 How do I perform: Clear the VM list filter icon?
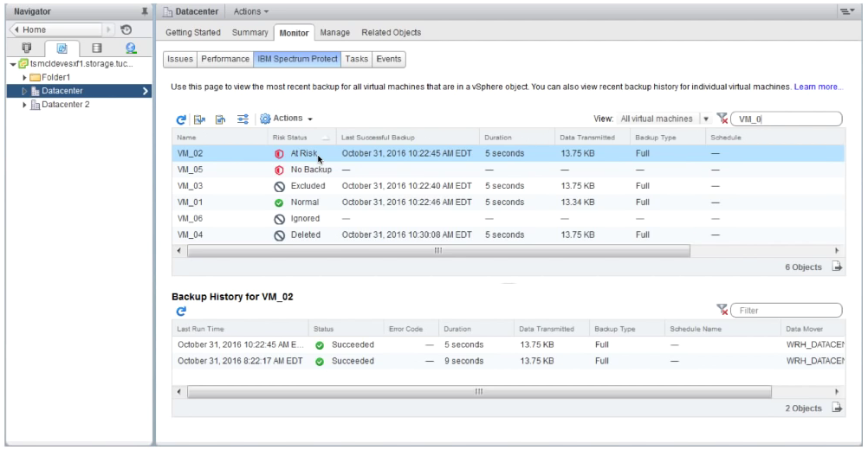(x=722, y=119)
